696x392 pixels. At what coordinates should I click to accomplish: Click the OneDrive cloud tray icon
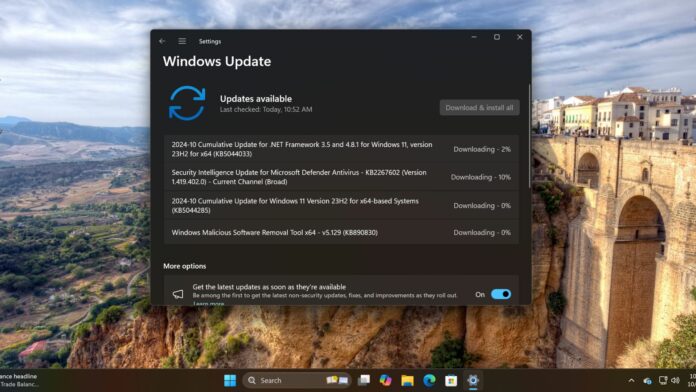pos(648,380)
